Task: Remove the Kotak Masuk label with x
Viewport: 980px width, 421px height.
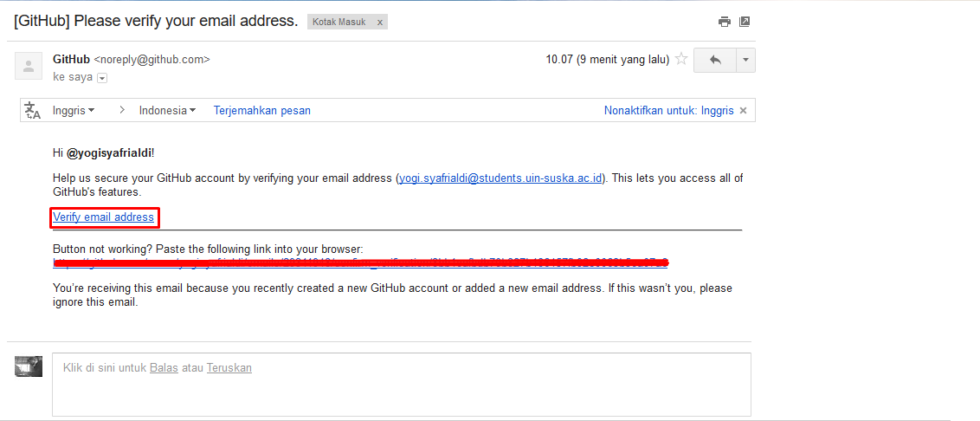Action: 379,22
